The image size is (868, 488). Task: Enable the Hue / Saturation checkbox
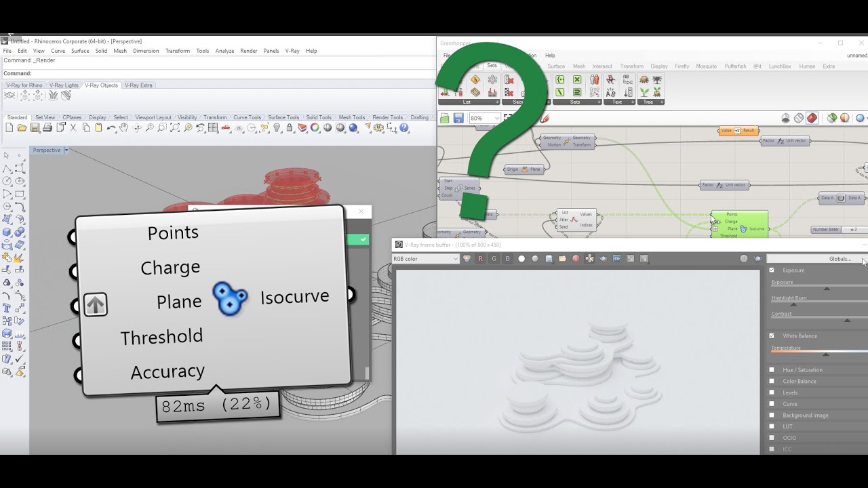pyautogui.click(x=771, y=369)
